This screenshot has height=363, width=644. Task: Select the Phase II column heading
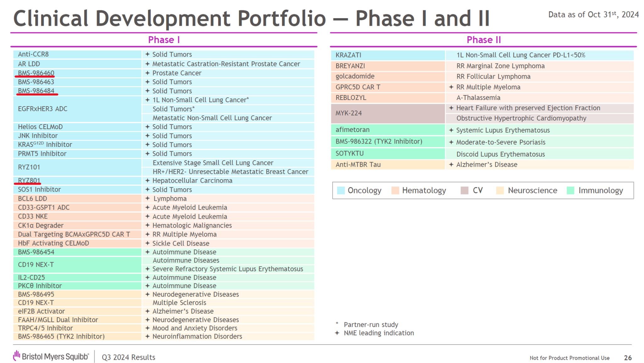[x=484, y=40]
